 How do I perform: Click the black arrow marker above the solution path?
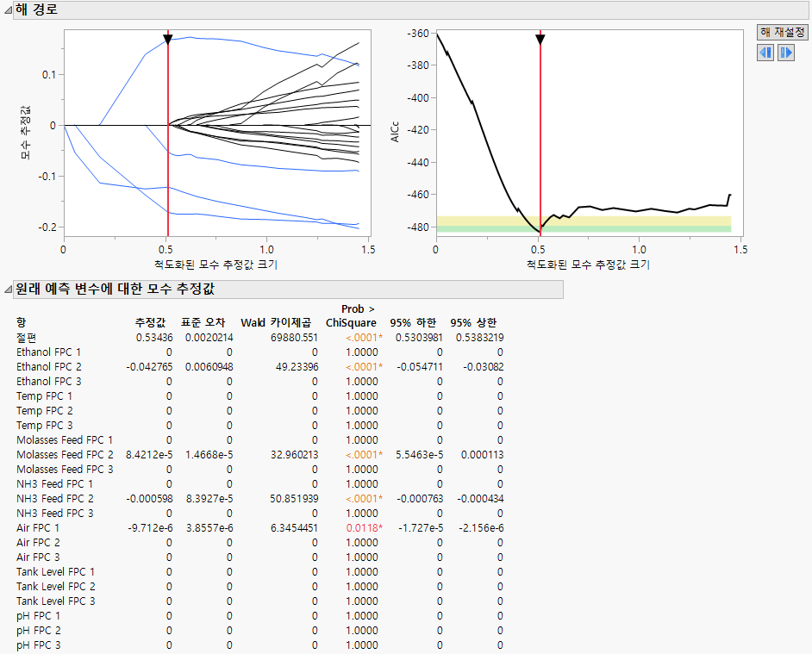click(167, 40)
